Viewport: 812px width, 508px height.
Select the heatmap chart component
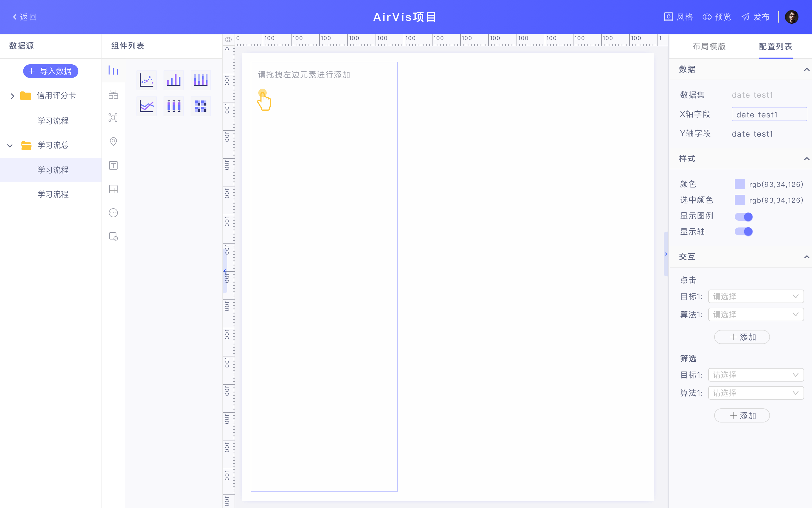[x=201, y=106]
